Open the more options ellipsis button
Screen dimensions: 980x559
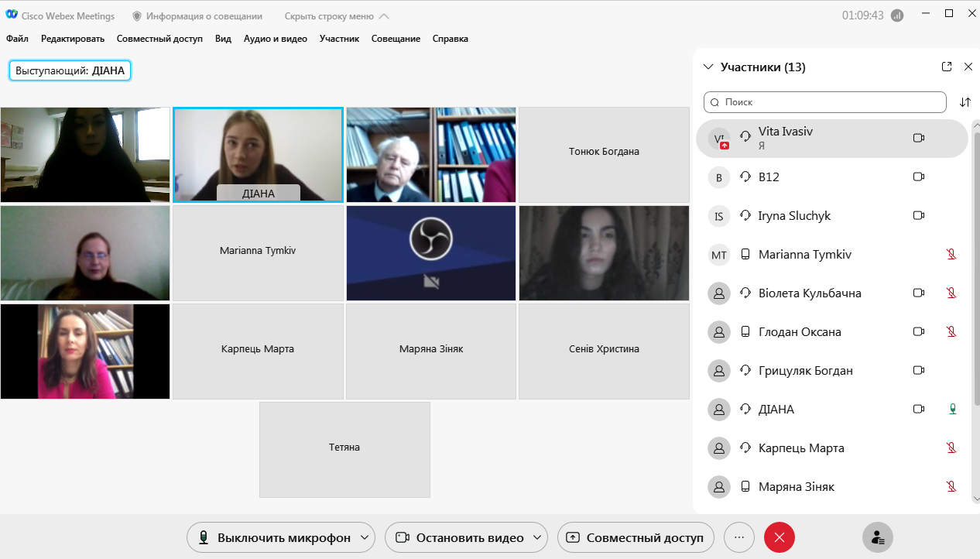point(738,537)
